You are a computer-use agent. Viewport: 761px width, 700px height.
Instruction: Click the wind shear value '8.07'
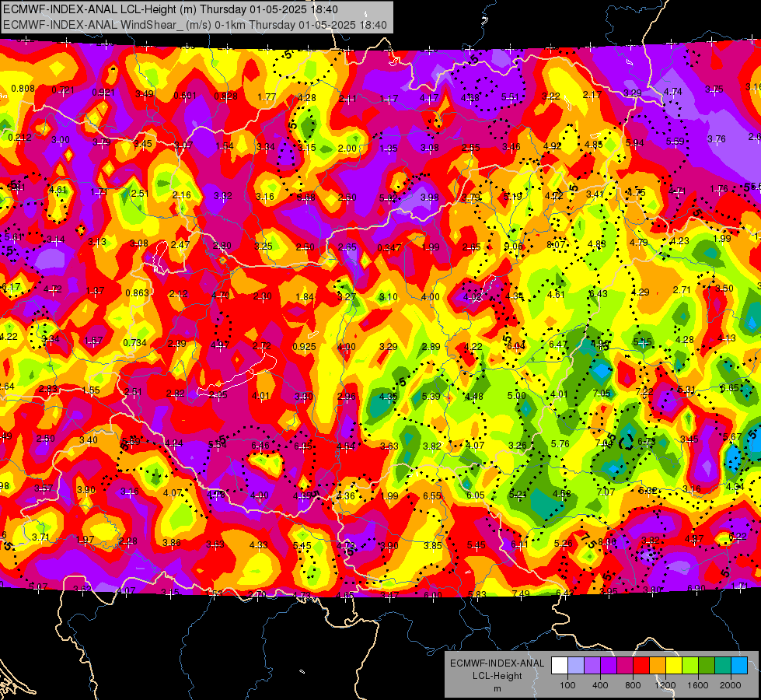point(556,245)
